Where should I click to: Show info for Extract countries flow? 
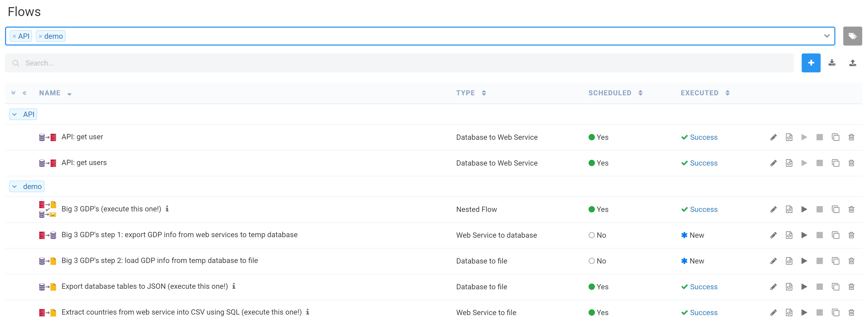click(x=307, y=312)
